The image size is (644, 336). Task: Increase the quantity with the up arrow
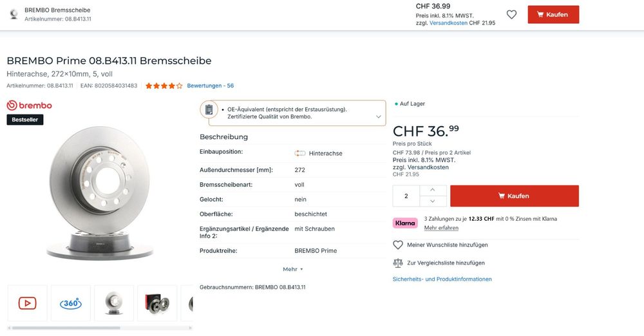[433, 190]
